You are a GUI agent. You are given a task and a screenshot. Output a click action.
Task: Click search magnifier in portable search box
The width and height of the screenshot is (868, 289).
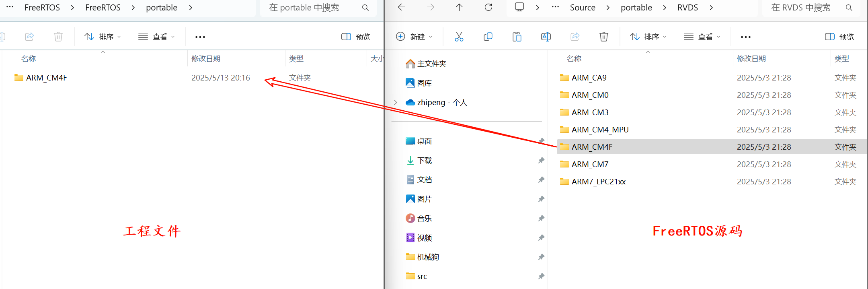pyautogui.click(x=365, y=8)
